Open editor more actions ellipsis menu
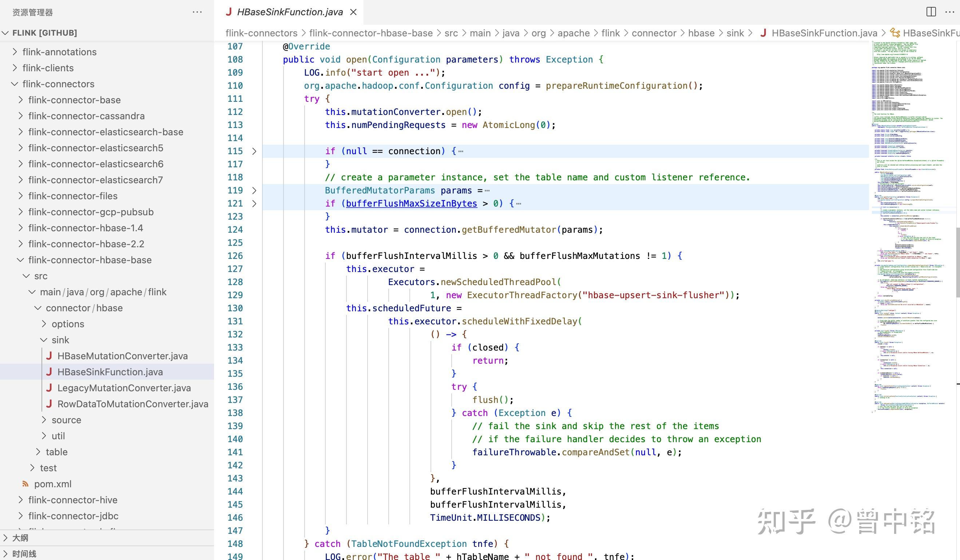Image resolution: width=960 pixels, height=560 pixels. coord(950,12)
